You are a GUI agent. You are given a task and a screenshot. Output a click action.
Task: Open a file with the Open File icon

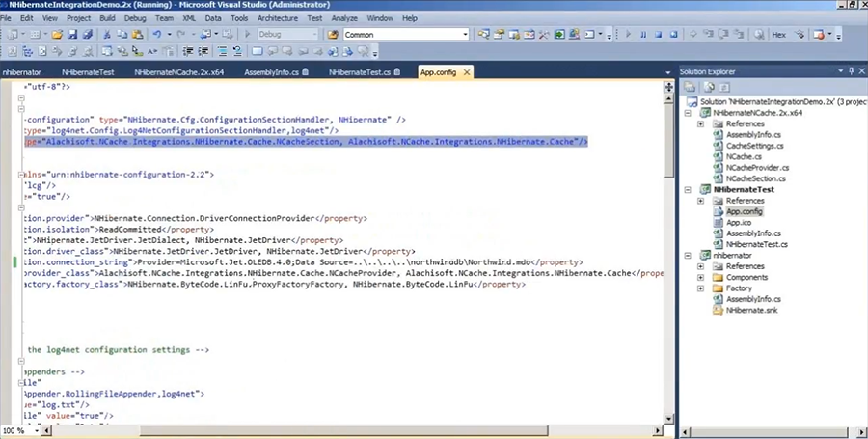(x=57, y=35)
